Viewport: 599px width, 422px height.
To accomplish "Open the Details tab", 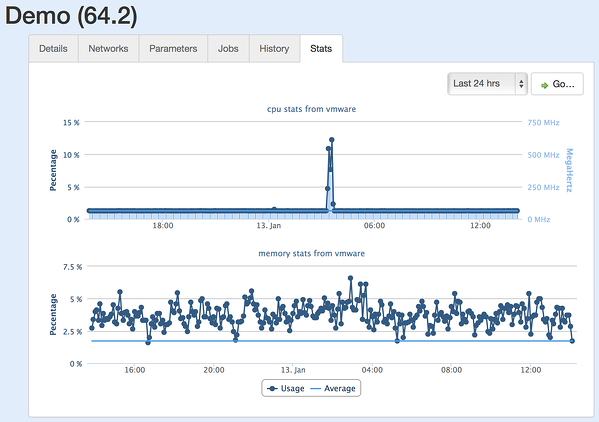I will [x=53, y=49].
